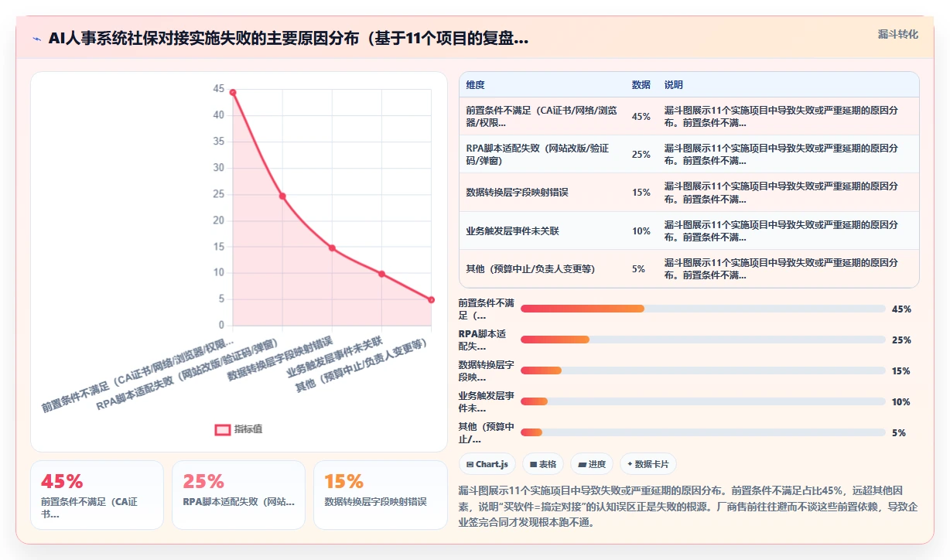Image resolution: width=950 pixels, height=560 pixels.
Task: Open the 45% 前置条件不满足 stat card
Action: click(97, 495)
